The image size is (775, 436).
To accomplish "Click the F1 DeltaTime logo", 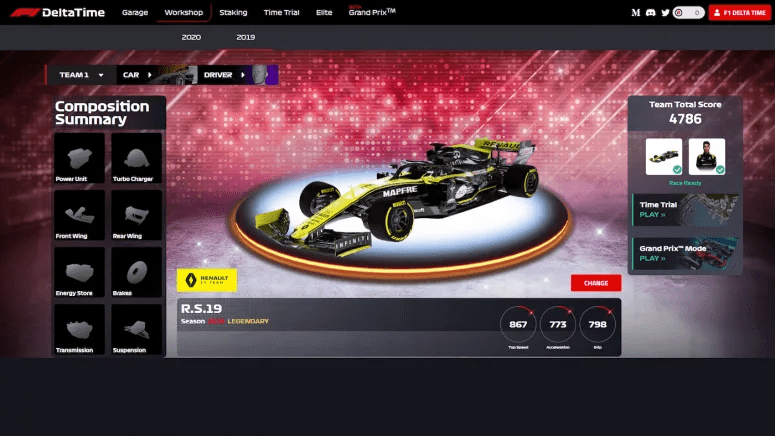I will pyautogui.click(x=57, y=12).
